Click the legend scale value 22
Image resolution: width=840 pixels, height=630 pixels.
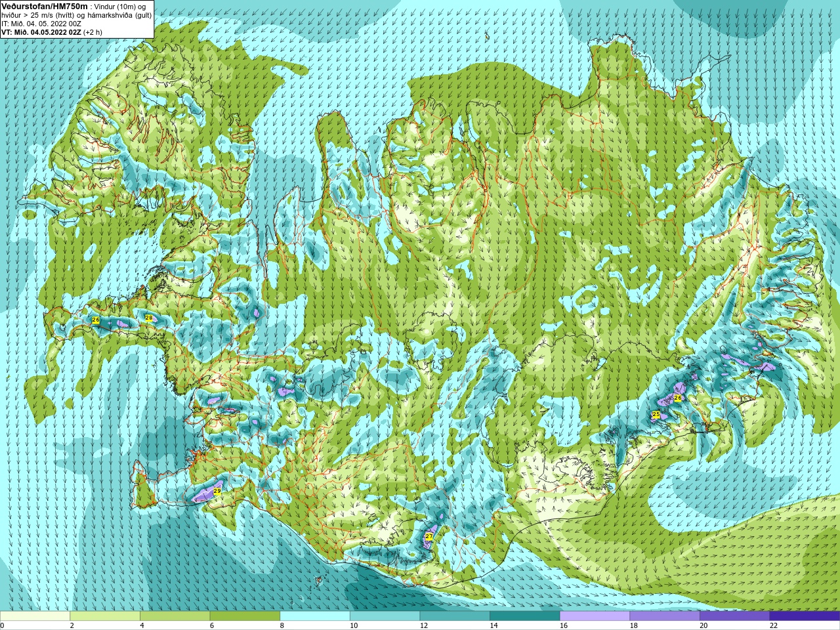click(774, 625)
